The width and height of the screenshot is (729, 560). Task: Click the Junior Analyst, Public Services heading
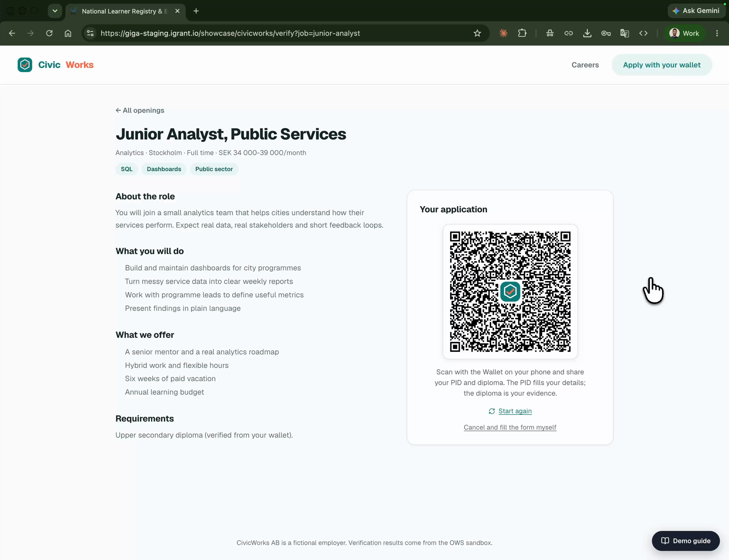point(231,134)
